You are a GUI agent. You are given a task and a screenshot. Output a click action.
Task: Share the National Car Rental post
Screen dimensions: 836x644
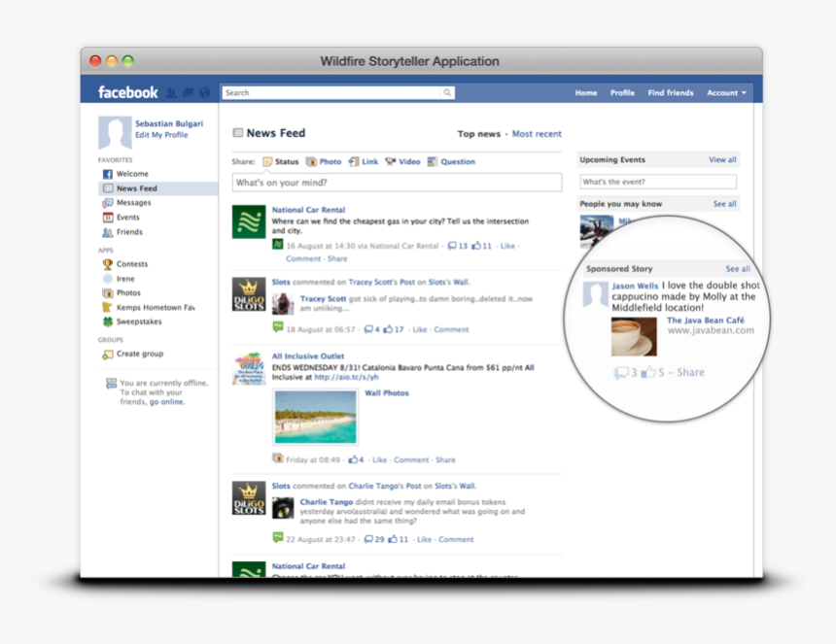coord(337,259)
